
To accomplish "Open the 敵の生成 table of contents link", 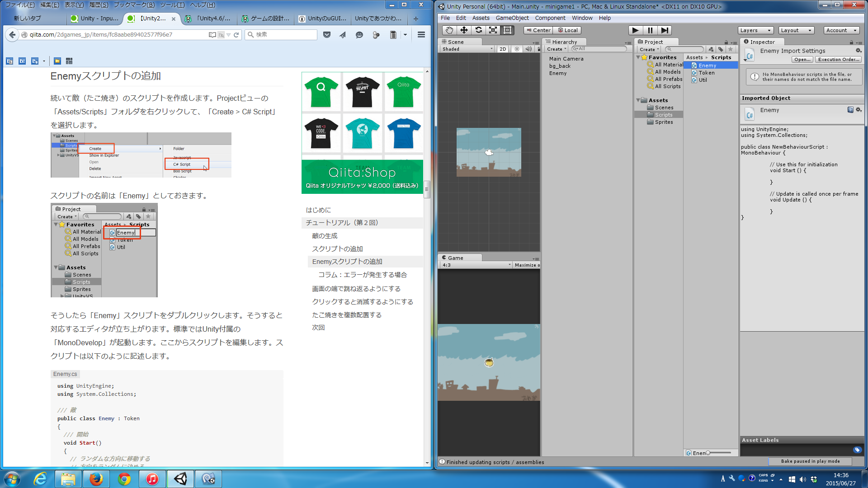I will point(325,236).
